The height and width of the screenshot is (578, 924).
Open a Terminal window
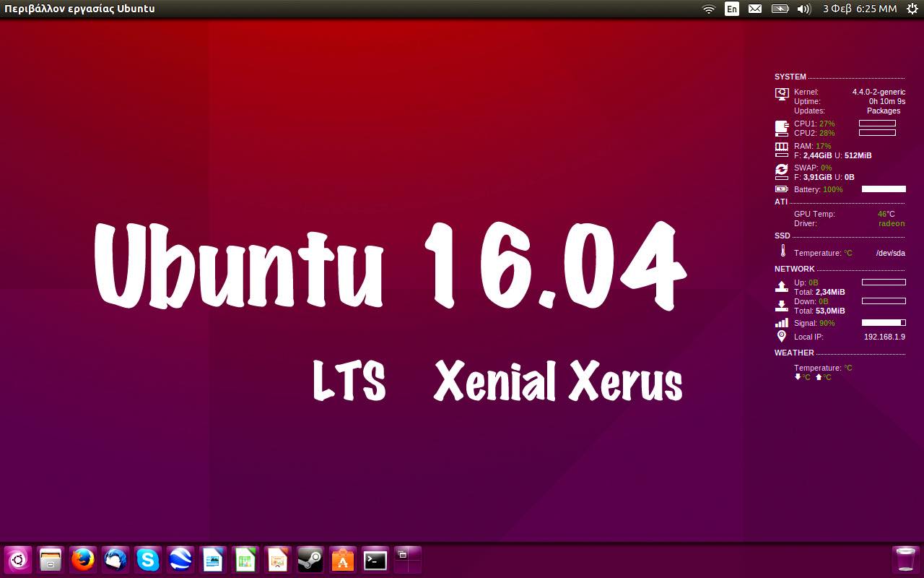tap(375, 558)
